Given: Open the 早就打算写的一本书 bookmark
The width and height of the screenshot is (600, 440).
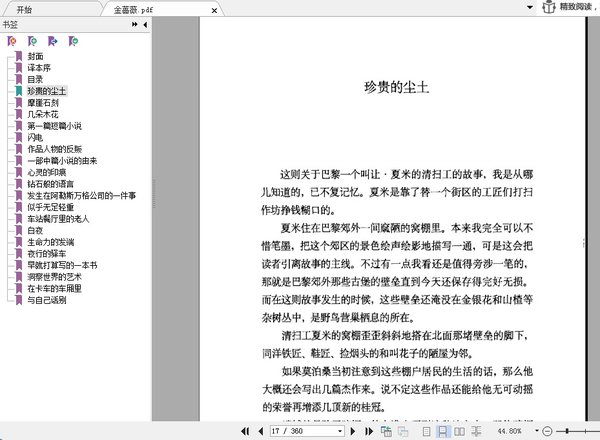Looking at the screenshot, I should pos(62,266).
